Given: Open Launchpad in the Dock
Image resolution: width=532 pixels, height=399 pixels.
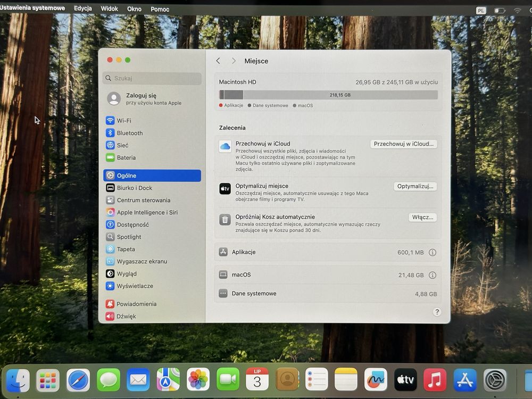Looking at the screenshot, I should pos(48,380).
